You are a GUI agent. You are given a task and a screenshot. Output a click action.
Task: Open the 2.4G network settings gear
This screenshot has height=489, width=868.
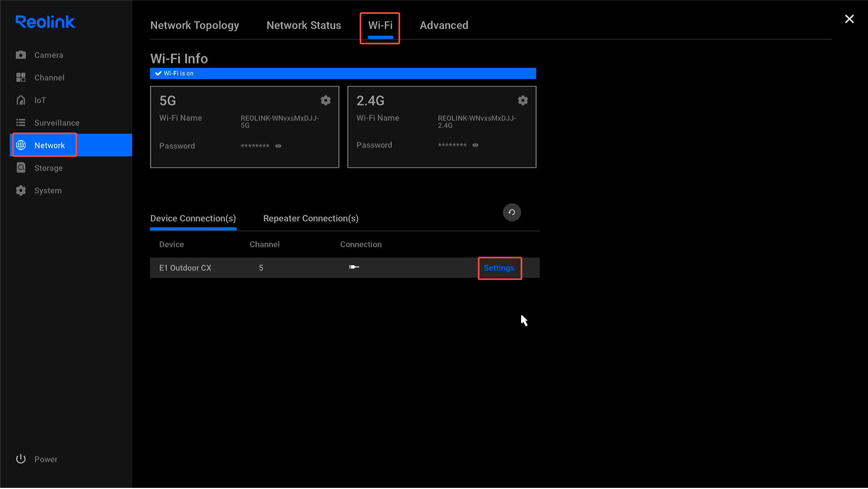click(522, 100)
